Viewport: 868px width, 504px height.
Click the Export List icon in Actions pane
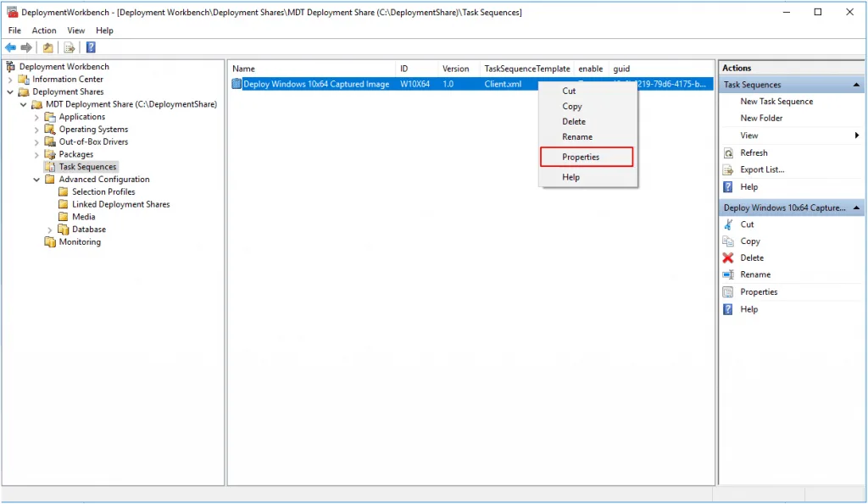[x=728, y=170]
